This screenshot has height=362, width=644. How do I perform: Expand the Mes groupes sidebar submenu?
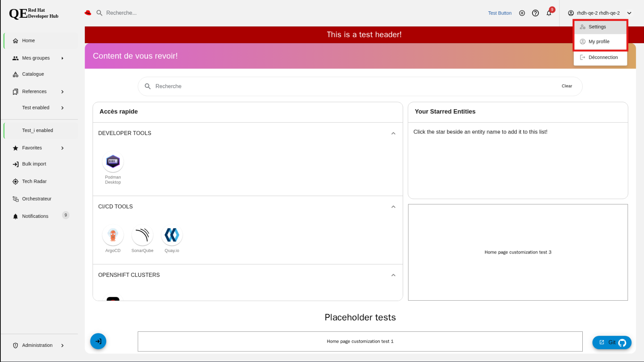click(x=62, y=58)
